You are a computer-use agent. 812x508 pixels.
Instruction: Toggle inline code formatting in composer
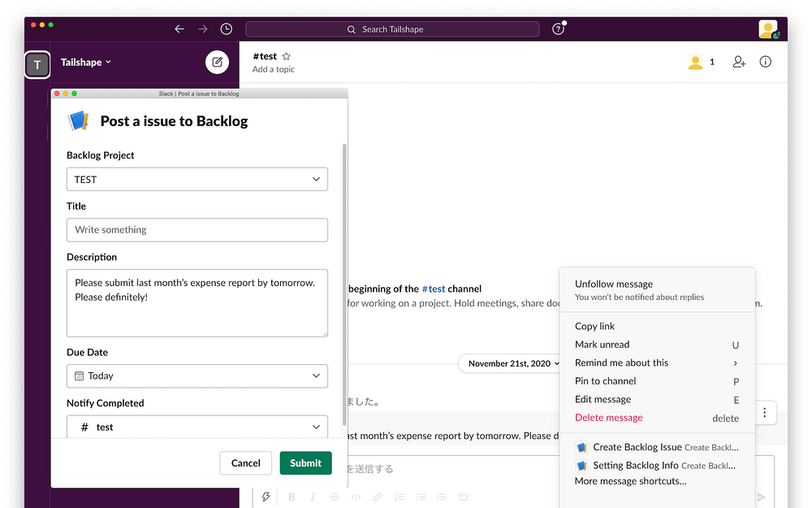(356, 497)
